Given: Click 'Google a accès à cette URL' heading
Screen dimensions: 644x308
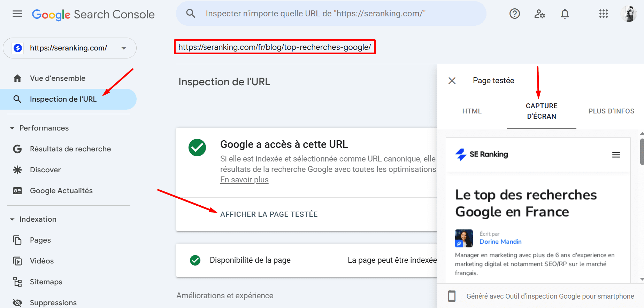Looking at the screenshot, I should pos(284,144).
